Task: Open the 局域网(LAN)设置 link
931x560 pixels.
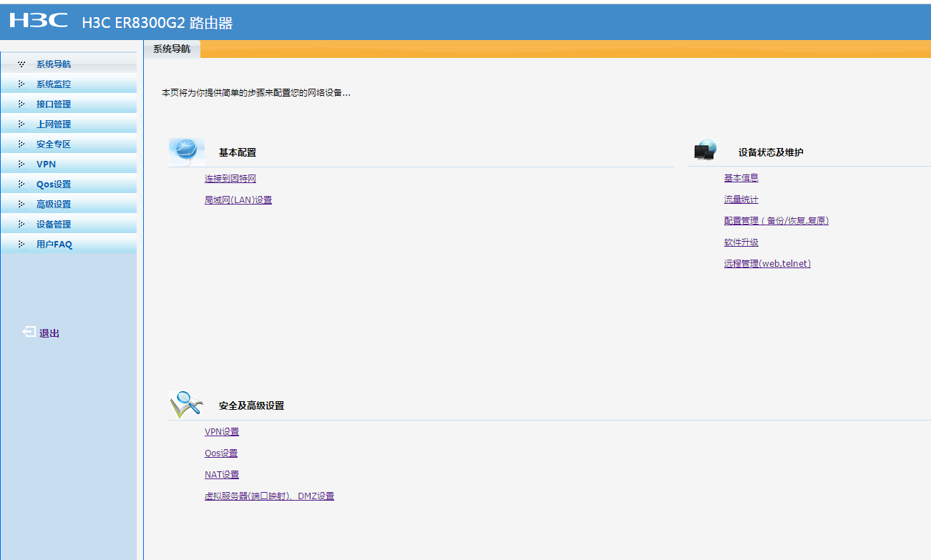Action: point(238,200)
